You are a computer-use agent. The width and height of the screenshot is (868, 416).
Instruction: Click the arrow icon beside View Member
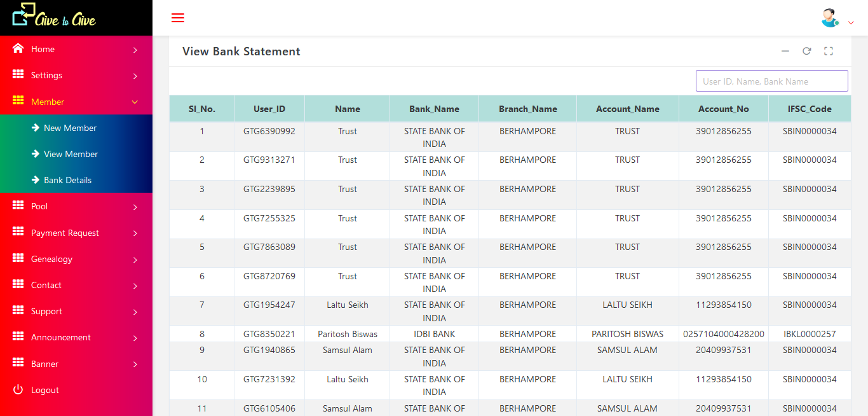[x=36, y=154]
